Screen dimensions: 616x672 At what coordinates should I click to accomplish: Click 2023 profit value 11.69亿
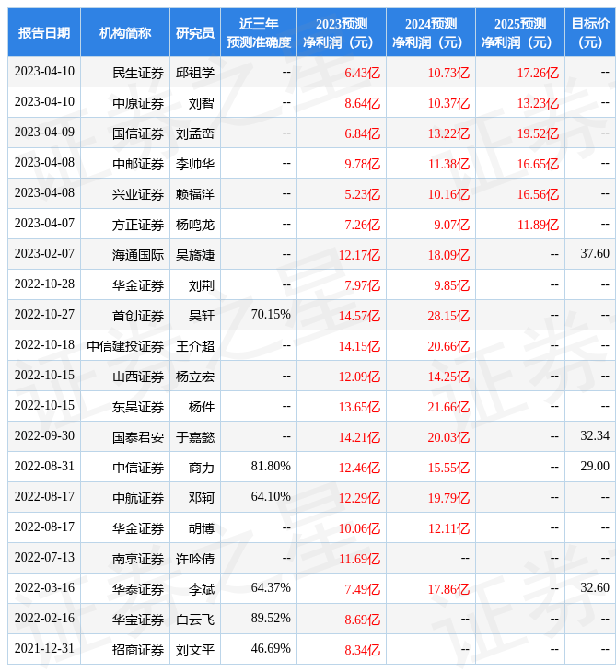pyautogui.click(x=359, y=559)
